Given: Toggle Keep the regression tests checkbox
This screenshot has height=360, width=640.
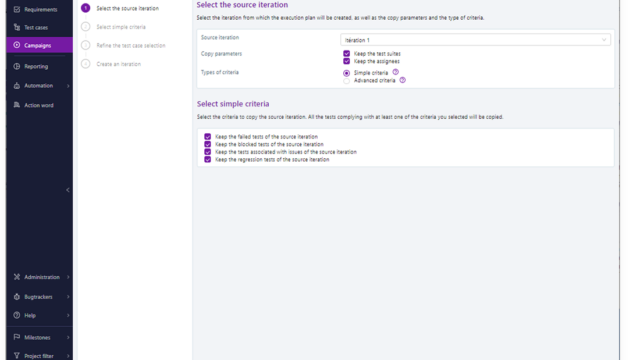Looking at the screenshot, I should [208, 160].
